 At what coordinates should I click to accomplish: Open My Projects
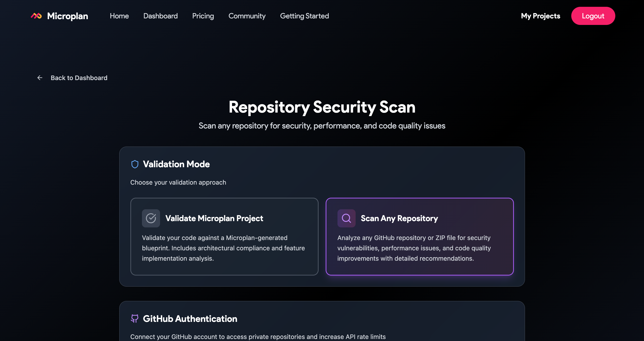541,16
